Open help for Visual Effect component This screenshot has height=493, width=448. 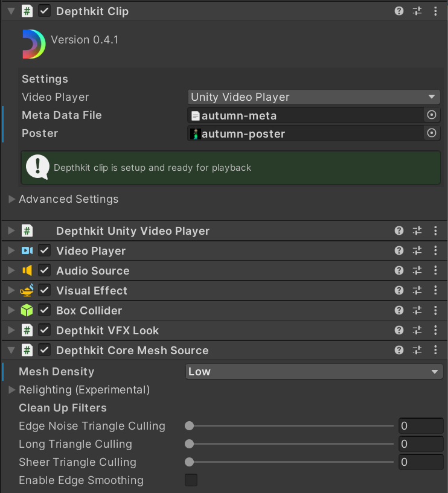[x=399, y=290]
